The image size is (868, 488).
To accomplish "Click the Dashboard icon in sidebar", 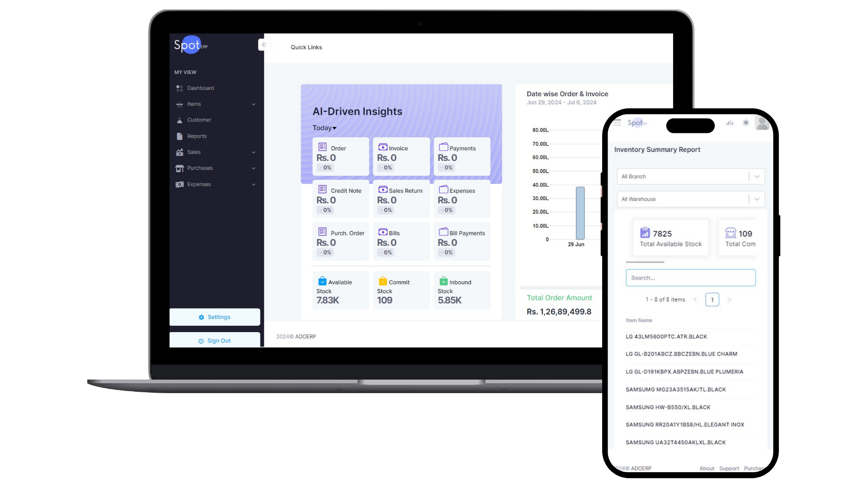I will click(179, 88).
